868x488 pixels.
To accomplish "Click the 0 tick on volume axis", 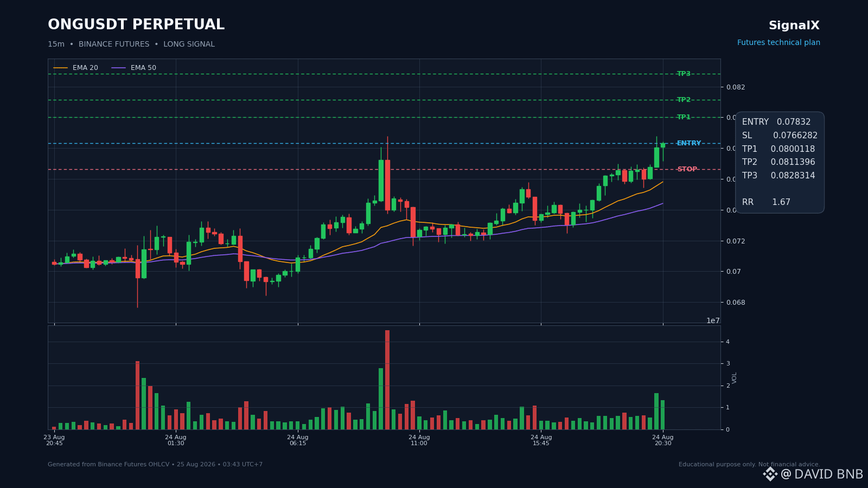I will coord(728,429).
